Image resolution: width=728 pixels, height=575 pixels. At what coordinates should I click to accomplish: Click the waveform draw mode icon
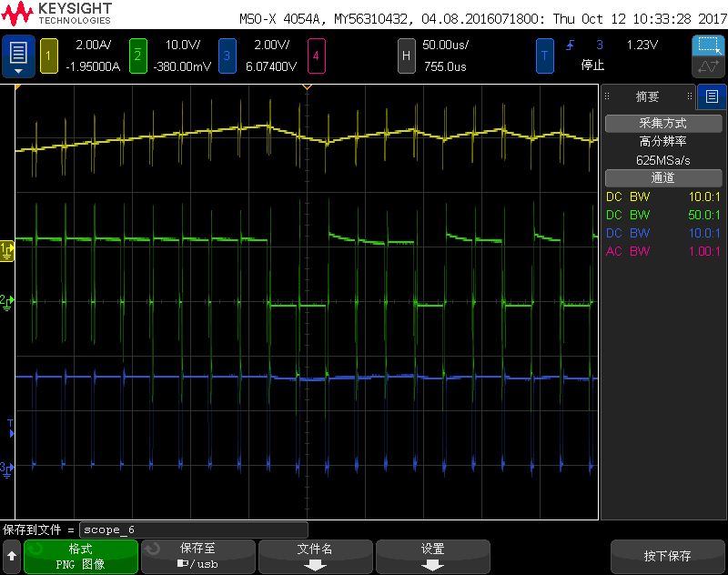pyautogui.click(x=709, y=66)
